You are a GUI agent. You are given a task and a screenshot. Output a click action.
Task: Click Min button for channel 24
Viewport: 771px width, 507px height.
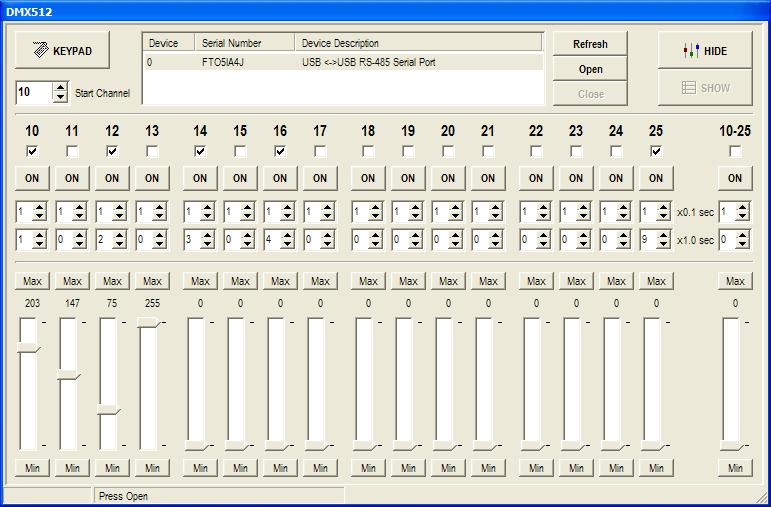coord(616,468)
